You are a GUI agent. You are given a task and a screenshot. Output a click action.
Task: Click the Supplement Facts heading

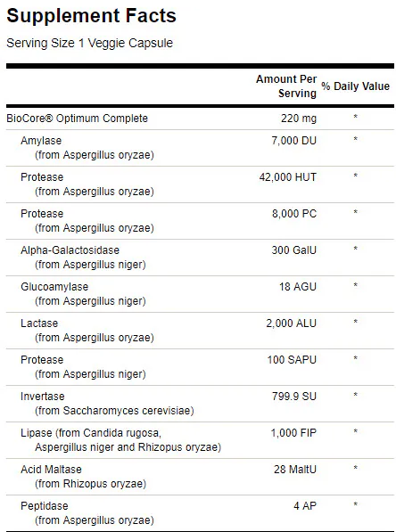[91, 16]
